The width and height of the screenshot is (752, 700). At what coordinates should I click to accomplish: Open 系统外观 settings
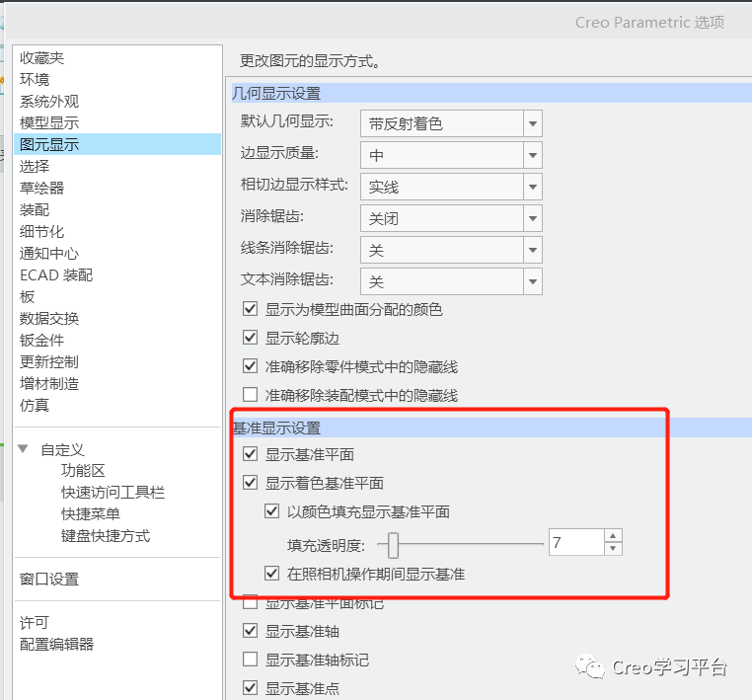point(49,102)
